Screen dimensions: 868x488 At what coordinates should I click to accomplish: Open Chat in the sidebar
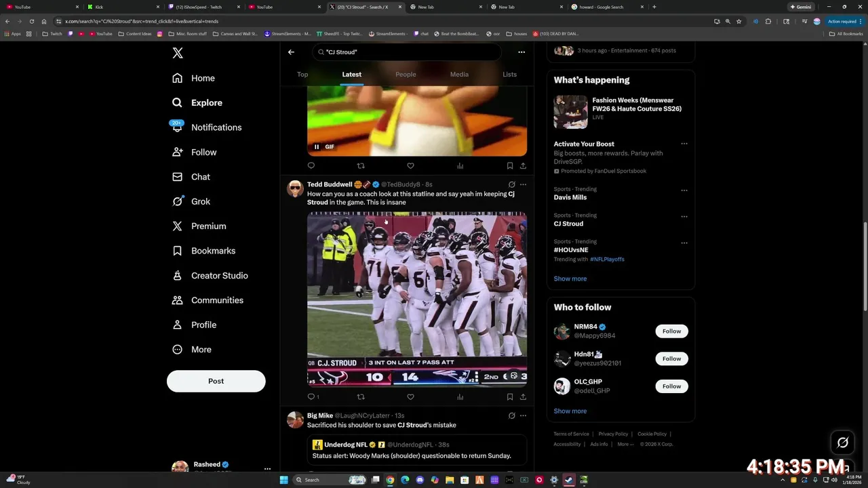(x=191, y=177)
